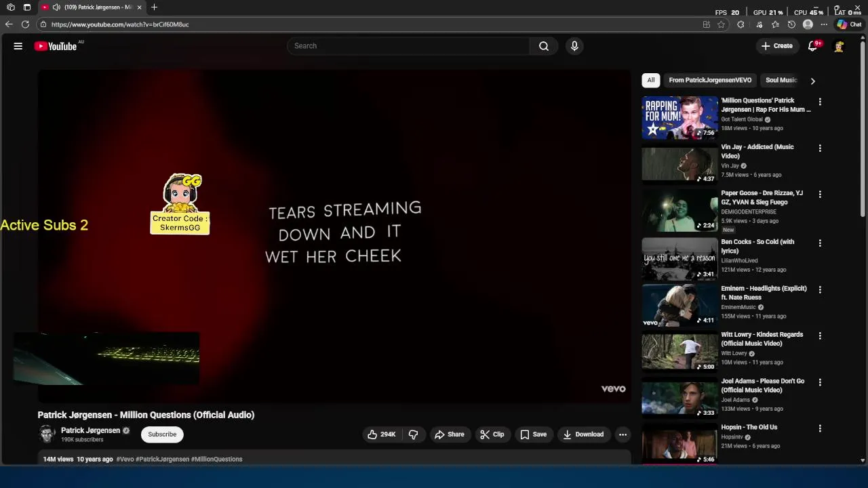
Task: Like the video with thumbs up
Action: [382, 434]
